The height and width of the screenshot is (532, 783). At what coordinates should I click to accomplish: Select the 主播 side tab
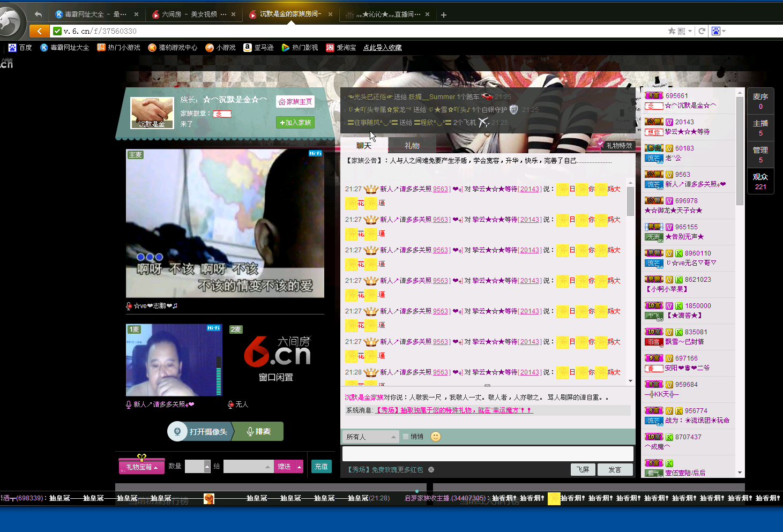tap(760, 128)
